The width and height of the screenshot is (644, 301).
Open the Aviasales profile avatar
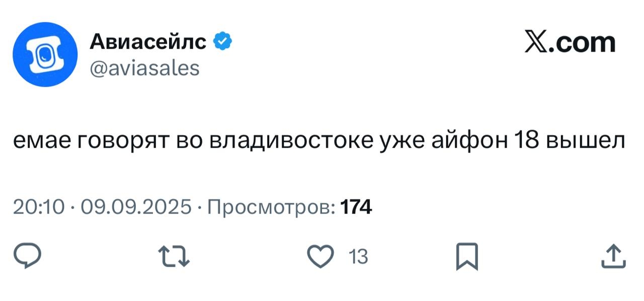(x=45, y=55)
